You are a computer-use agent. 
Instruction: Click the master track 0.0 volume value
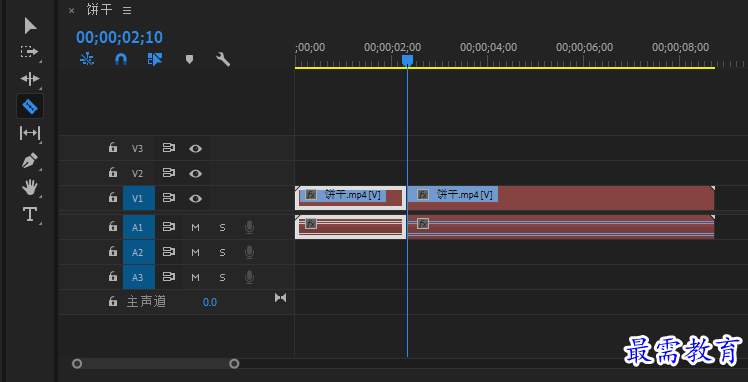tap(209, 302)
